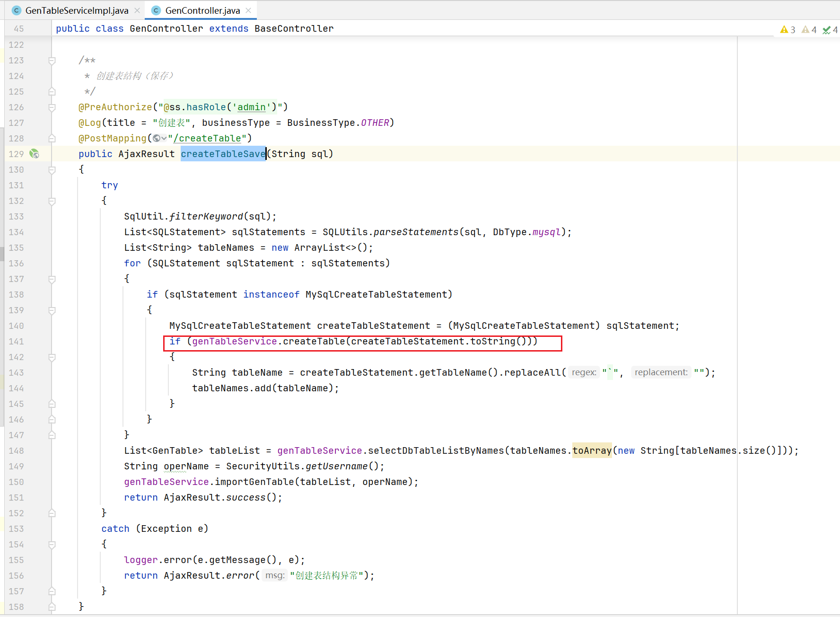This screenshot has height=617, width=840.
Task: Click the fold end marker on line 145
Action: coord(52,404)
